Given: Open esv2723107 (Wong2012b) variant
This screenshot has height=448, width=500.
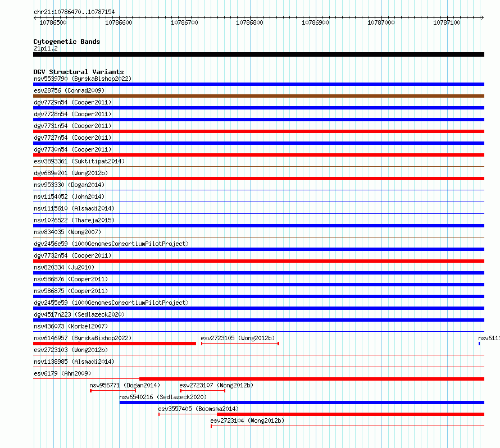Looking at the screenshot, I should pos(216,385).
